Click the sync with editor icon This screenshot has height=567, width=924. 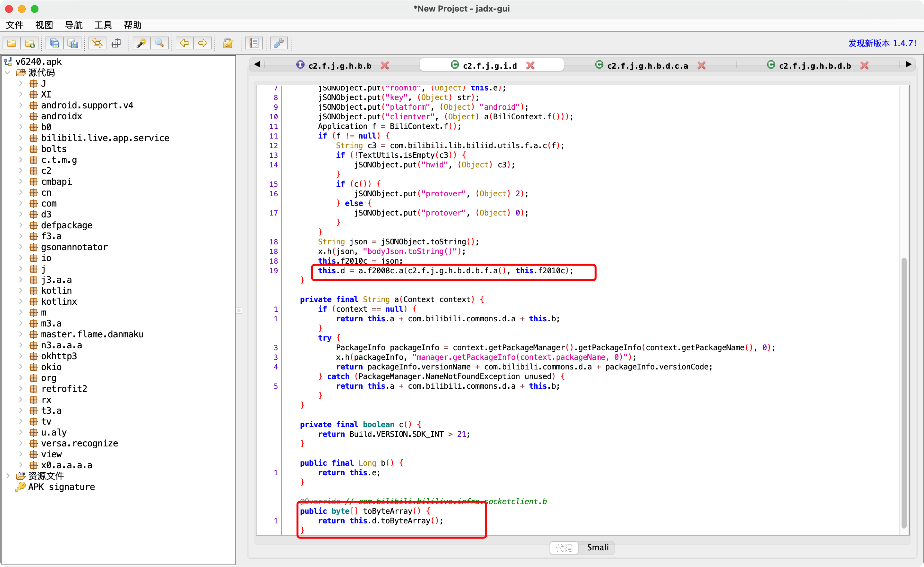click(x=97, y=43)
